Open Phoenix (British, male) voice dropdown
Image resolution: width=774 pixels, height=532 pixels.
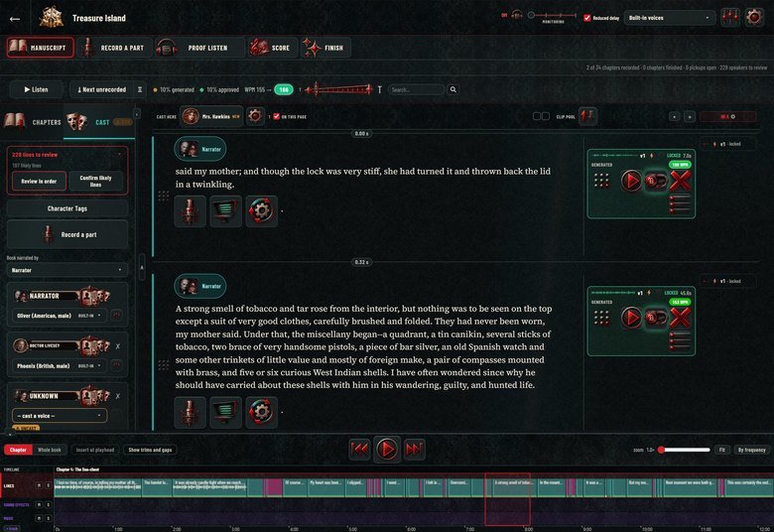point(59,365)
